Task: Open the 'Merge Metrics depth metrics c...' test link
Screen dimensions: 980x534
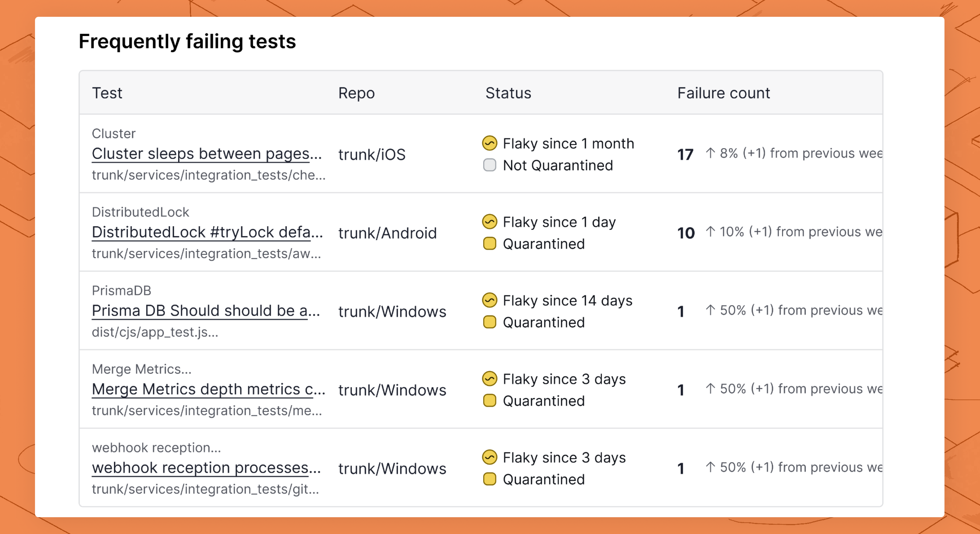Action: [x=208, y=389]
